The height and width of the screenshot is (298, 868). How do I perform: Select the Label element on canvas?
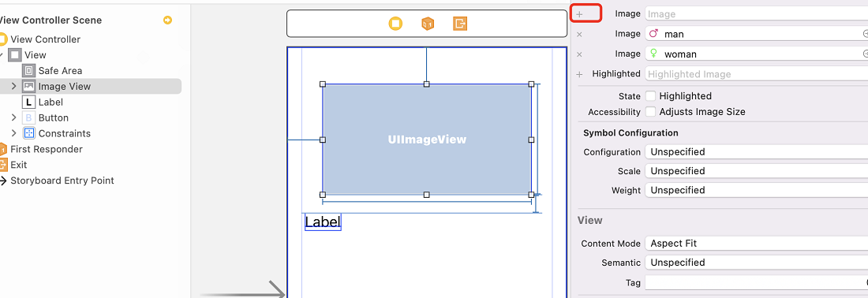click(323, 222)
